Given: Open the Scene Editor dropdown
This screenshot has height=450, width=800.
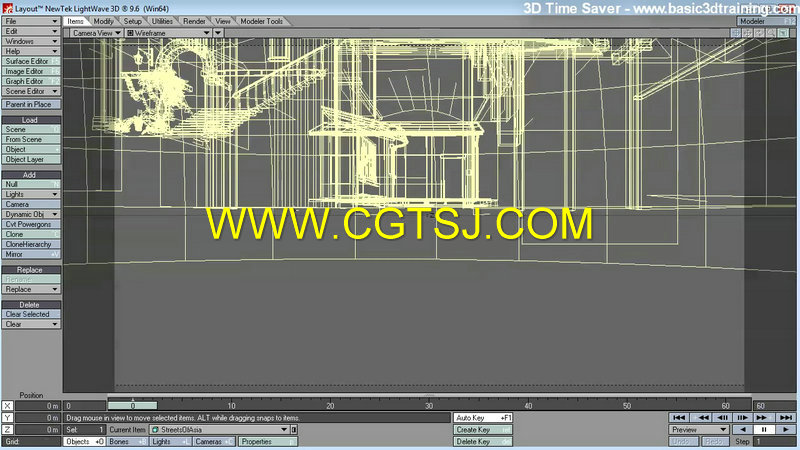Looking at the screenshot, I should (31, 91).
